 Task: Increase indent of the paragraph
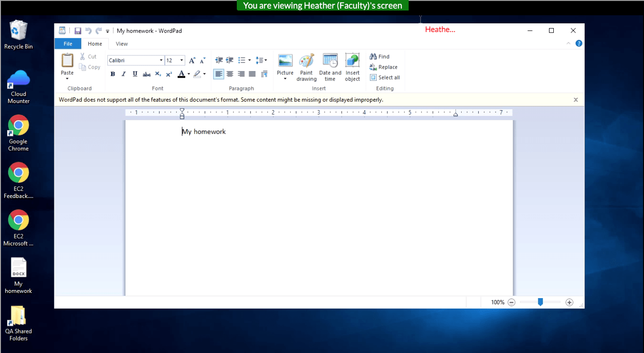230,61
